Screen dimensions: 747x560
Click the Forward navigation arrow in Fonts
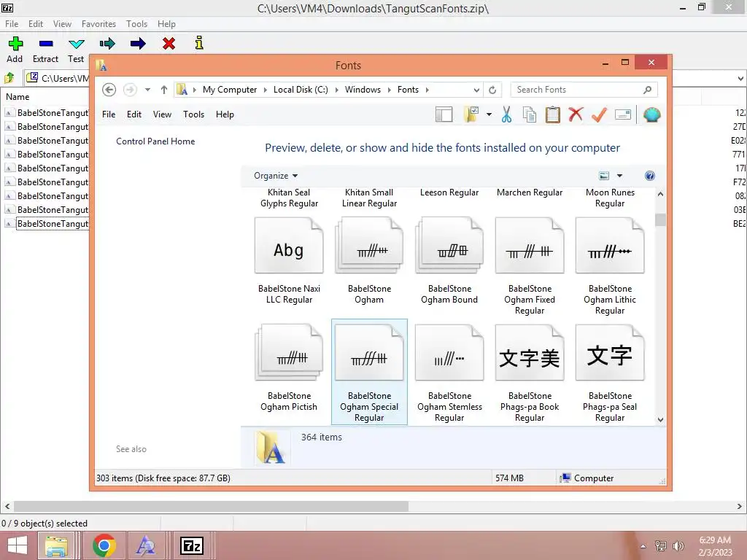(x=130, y=90)
